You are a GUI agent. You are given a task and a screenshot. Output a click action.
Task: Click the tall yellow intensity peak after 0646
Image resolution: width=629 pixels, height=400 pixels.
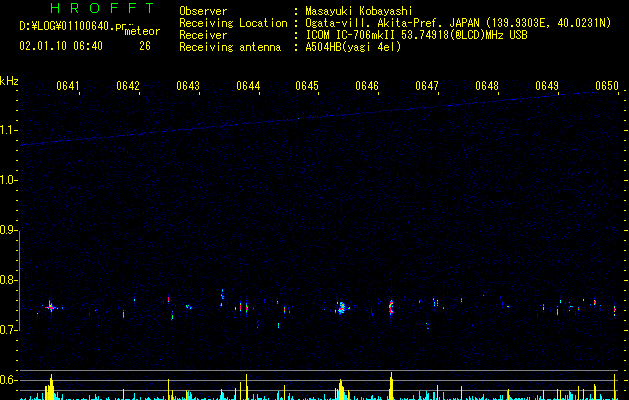point(391,386)
